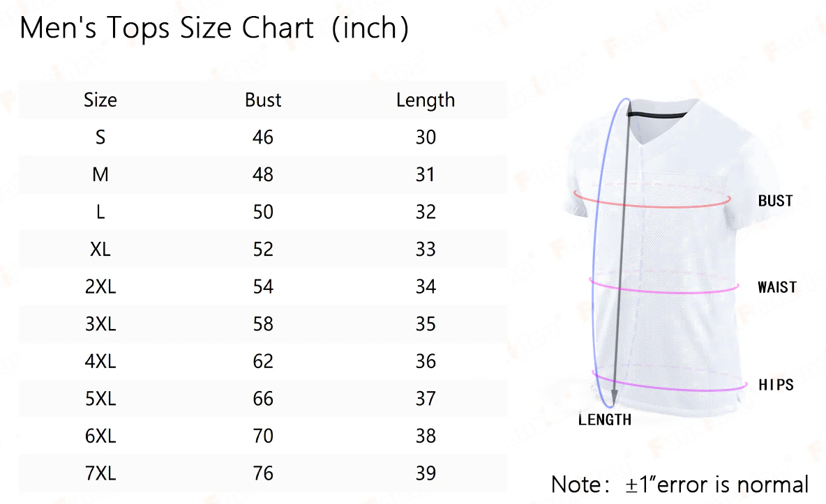Viewport: 826px width, 504px height.
Task: Click length value 36 in the 4XL row
Action: coord(426,361)
